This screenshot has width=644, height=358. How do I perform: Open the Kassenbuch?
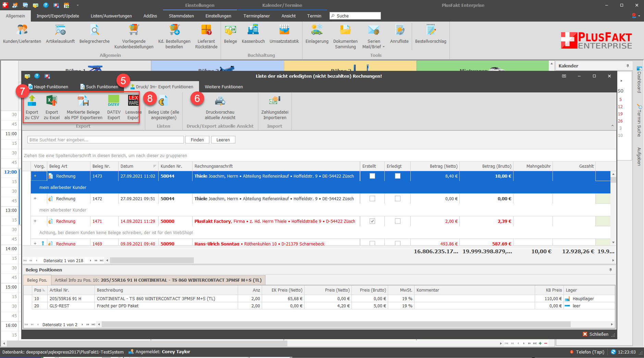[253, 34]
